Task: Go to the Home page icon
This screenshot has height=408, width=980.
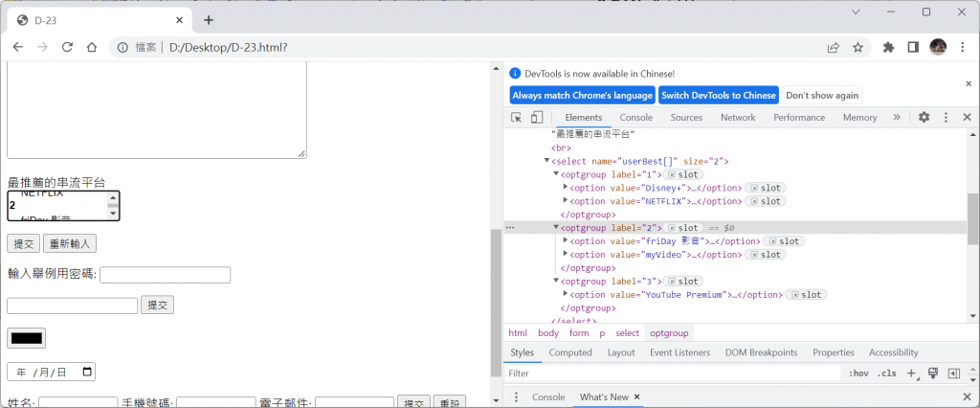Action: [91, 48]
